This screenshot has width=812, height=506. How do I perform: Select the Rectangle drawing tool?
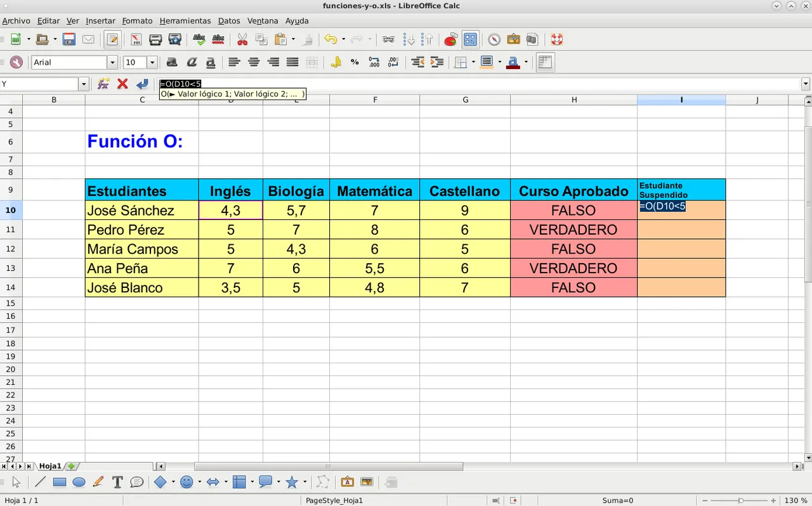[x=60, y=482]
